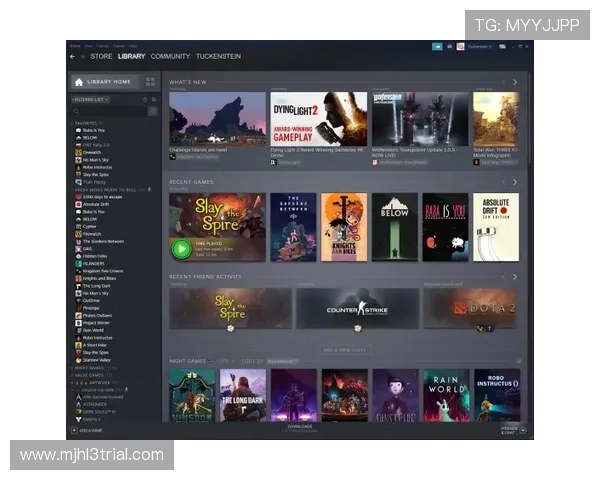The width and height of the screenshot is (600, 480).
Task: Open the Store tab
Action: pyautogui.click(x=101, y=57)
